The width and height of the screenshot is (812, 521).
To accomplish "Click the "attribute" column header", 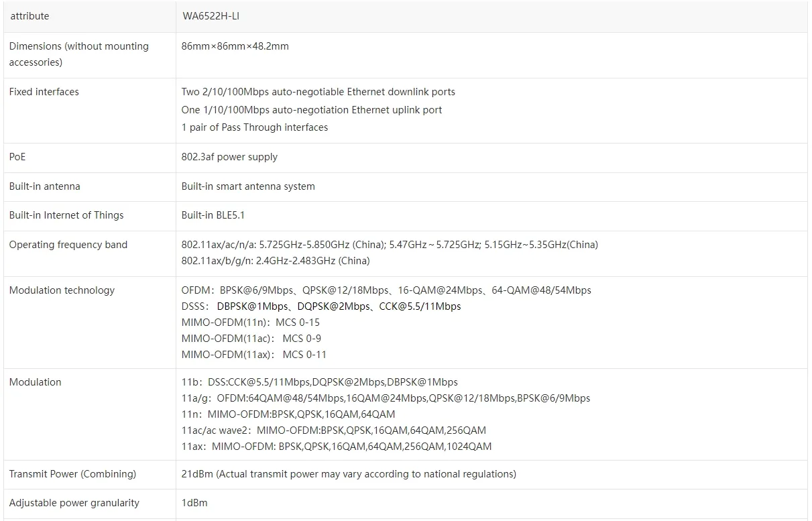I will [x=30, y=16].
